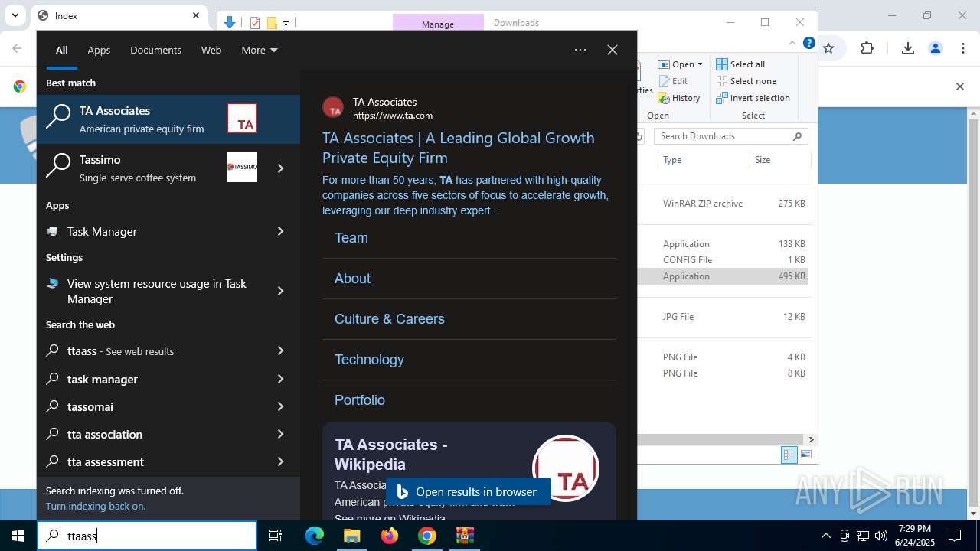Click the Windows Start button
This screenshot has width=980, height=551.
[x=18, y=536]
